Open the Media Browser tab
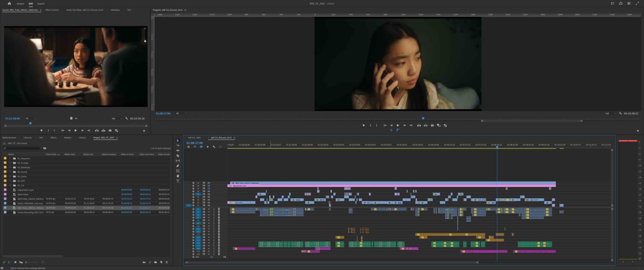The image size is (644, 270). coord(9,138)
